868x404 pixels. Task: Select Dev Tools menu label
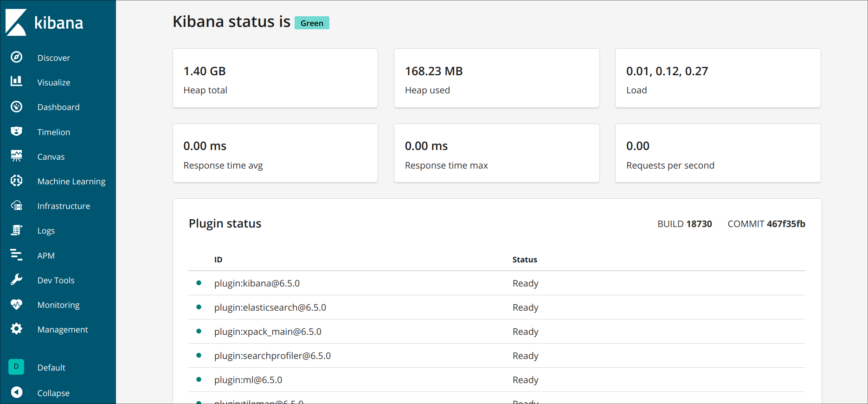(x=56, y=280)
